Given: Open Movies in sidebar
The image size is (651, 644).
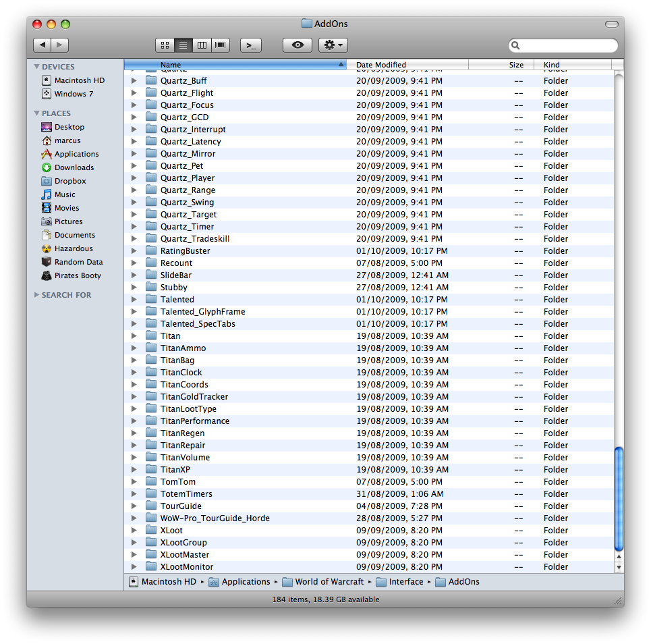Looking at the screenshot, I should [60, 208].
